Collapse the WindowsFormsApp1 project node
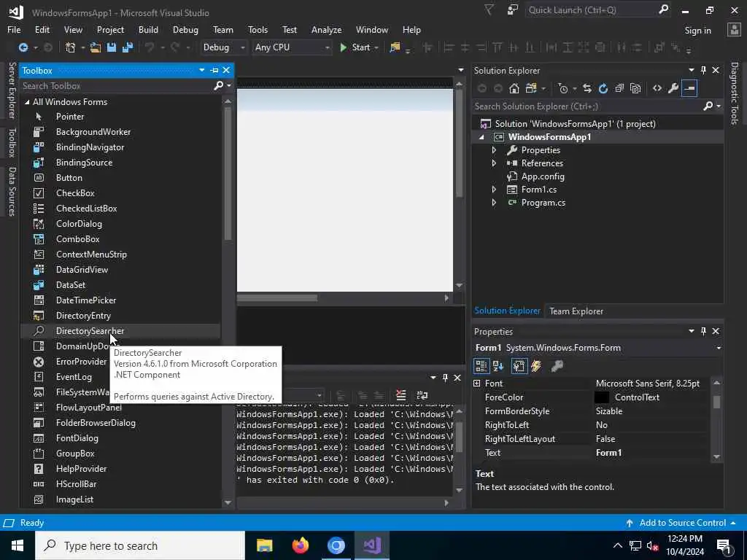Screen dimensions: 747x560 click(481, 137)
